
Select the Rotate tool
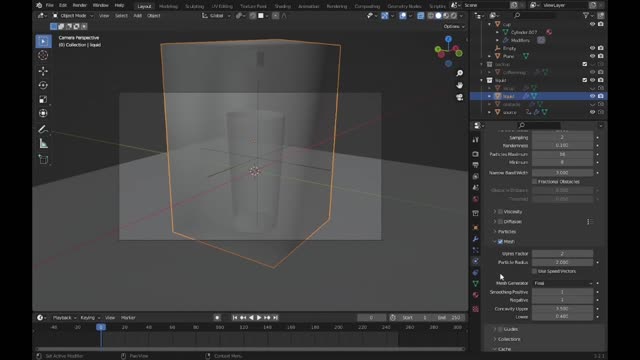[43, 85]
